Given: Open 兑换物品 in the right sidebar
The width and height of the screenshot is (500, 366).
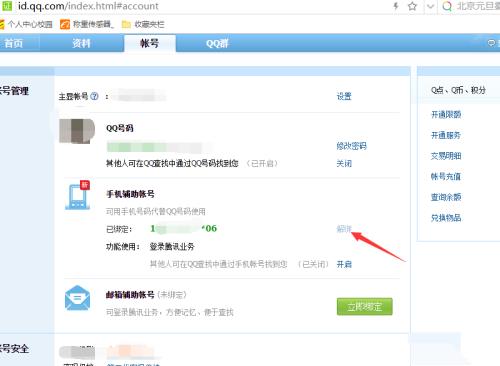Looking at the screenshot, I should coord(446,218).
